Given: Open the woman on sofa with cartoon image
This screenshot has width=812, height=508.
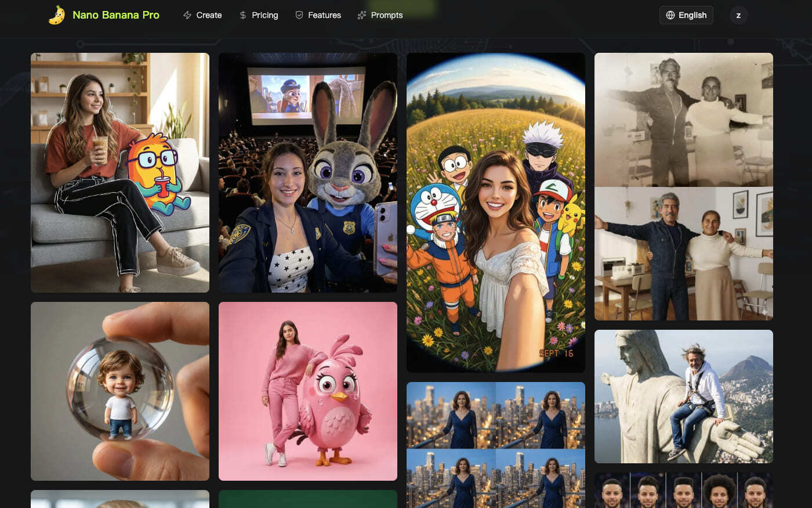Looking at the screenshot, I should point(120,172).
